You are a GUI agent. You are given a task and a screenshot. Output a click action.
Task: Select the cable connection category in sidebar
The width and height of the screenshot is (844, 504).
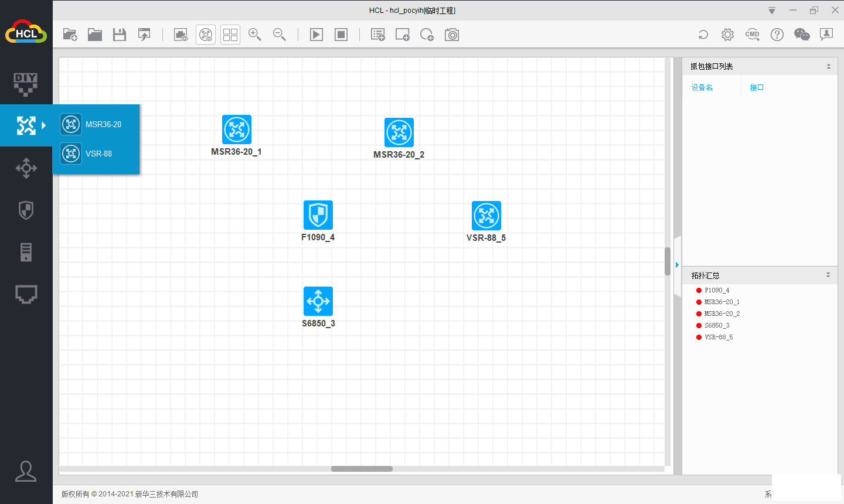point(26,294)
